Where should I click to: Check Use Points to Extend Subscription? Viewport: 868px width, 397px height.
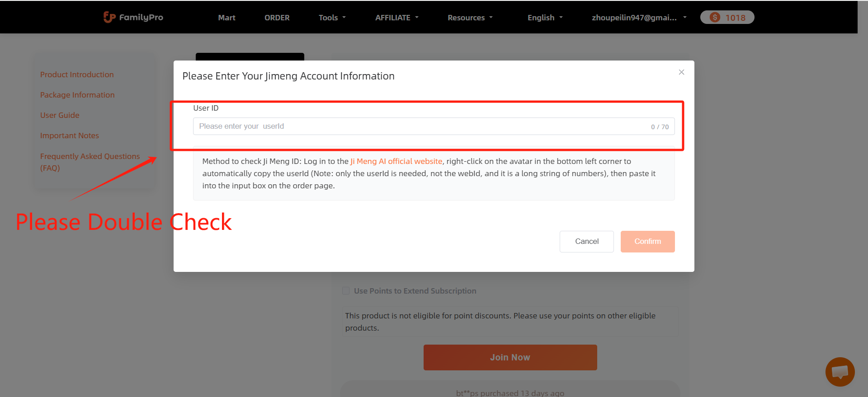click(346, 291)
